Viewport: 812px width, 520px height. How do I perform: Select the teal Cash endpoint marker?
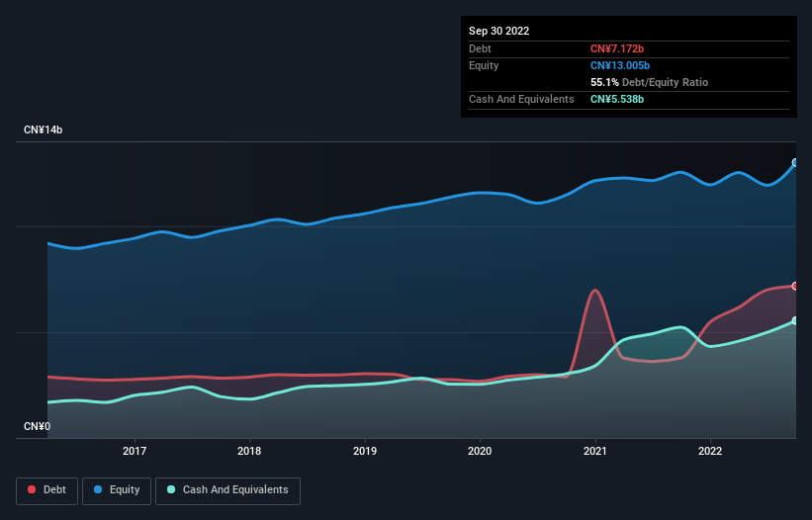point(795,320)
